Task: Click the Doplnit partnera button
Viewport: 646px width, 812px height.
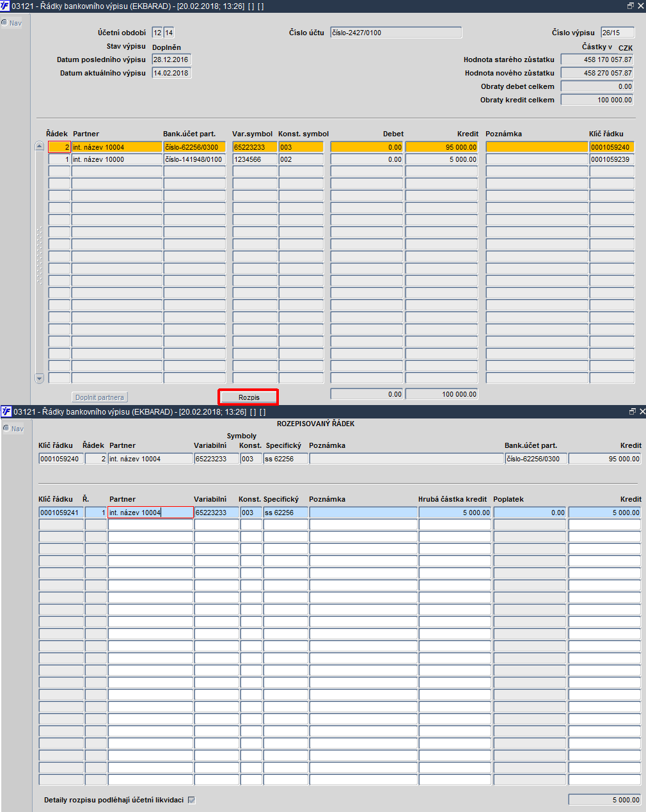Action: pos(100,397)
